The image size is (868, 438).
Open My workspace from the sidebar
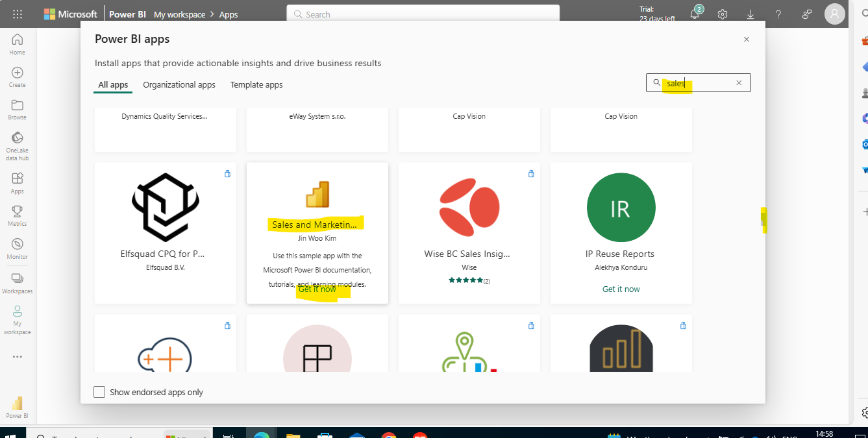(18, 320)
